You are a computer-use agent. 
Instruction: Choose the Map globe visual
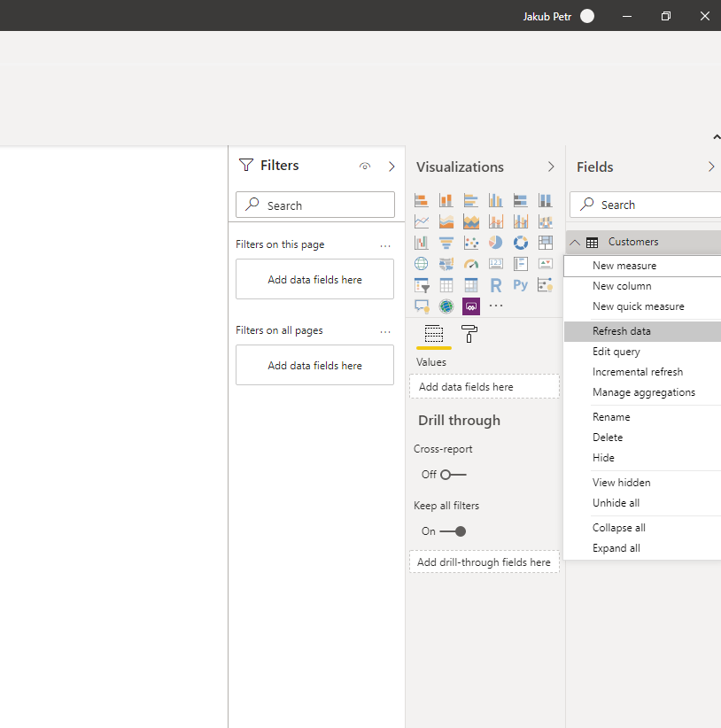click(x=421, y=264)
